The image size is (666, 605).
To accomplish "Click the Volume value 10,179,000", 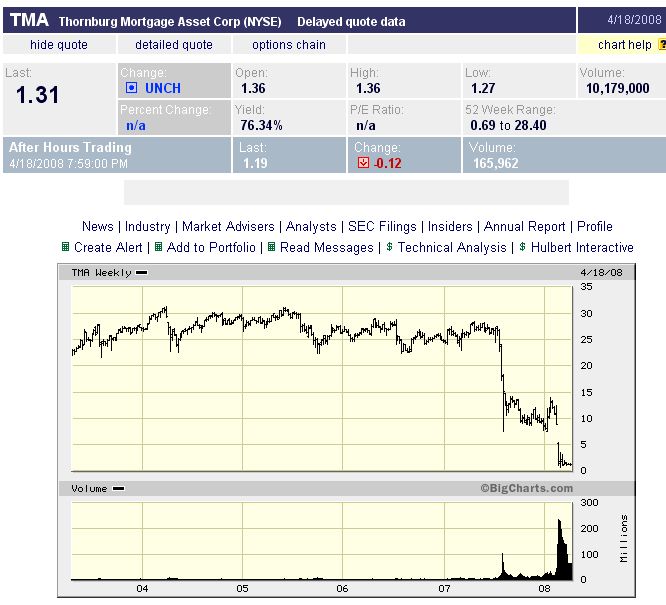I will [618, 88].
